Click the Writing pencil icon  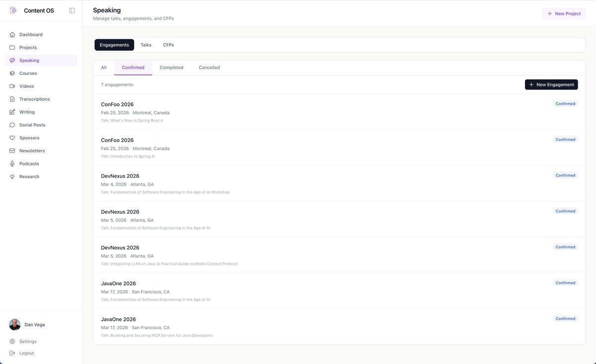pos(12,112)
